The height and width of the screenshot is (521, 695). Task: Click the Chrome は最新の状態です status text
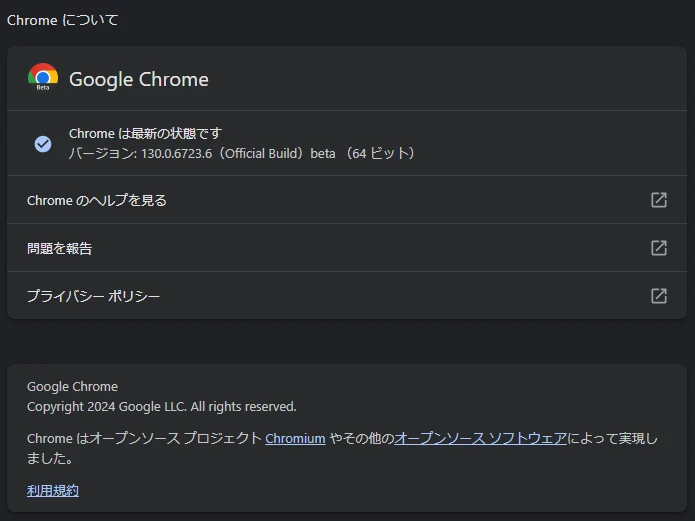(145, 134)
